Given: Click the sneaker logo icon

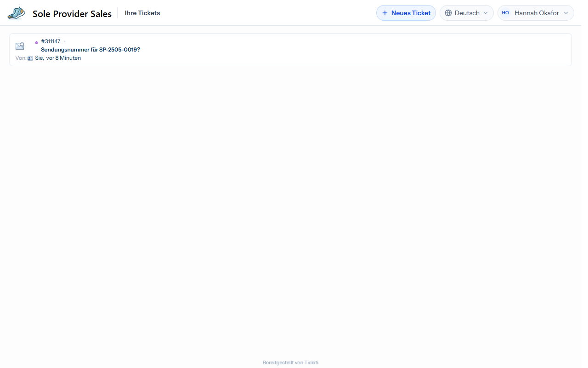Looking at the screenshot, I should point(17,13).
